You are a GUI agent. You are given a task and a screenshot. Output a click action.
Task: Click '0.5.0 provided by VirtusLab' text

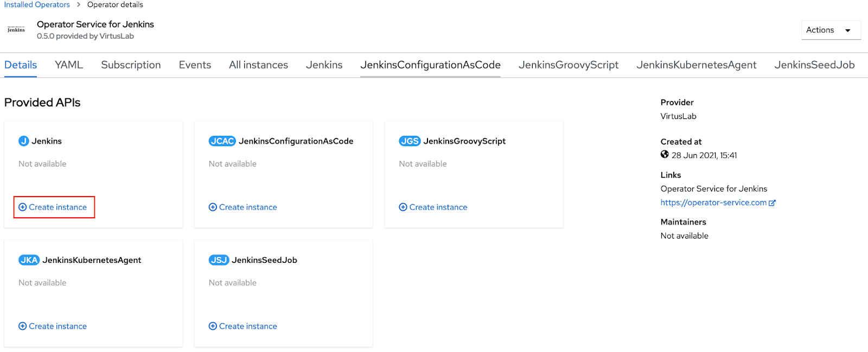click(85, 36)
